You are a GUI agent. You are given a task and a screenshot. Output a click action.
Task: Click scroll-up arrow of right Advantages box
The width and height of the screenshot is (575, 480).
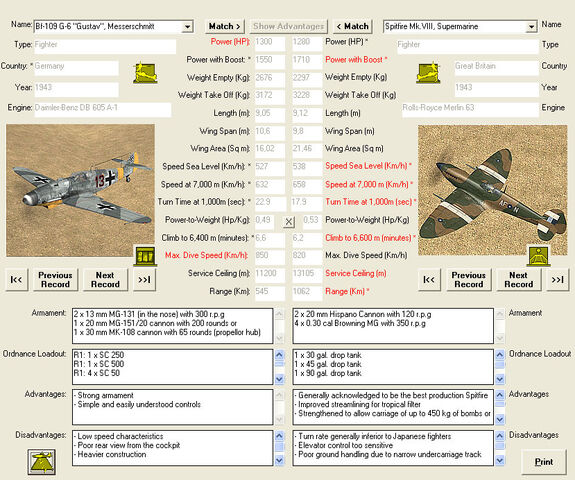(500, 395)
